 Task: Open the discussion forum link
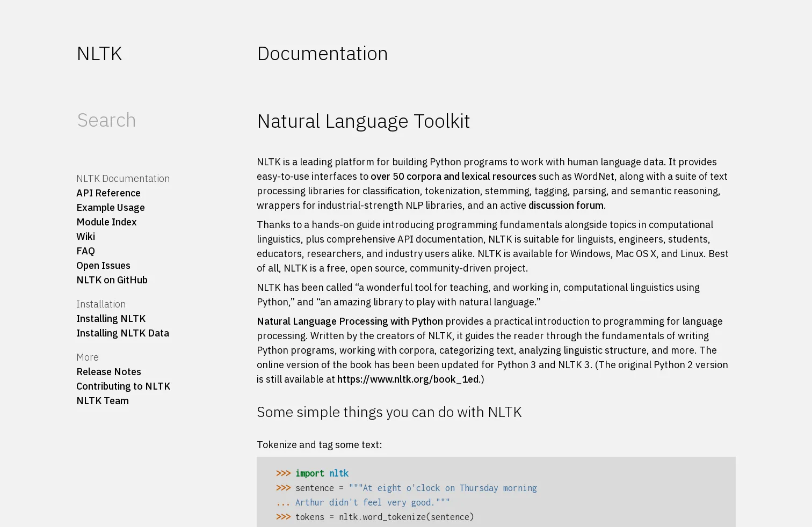(566, 205)
